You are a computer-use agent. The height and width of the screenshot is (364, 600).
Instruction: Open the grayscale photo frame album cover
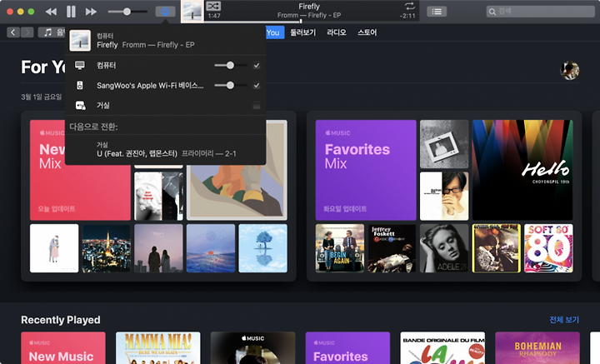click(444, 144)
